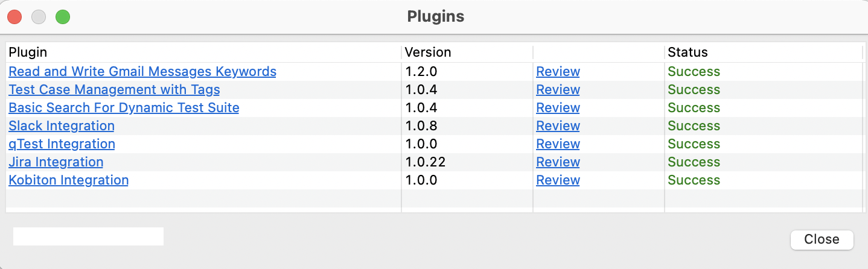This screenshot has width=868, height=269.
Task: Click the Plugin column header
Action: 203,52
